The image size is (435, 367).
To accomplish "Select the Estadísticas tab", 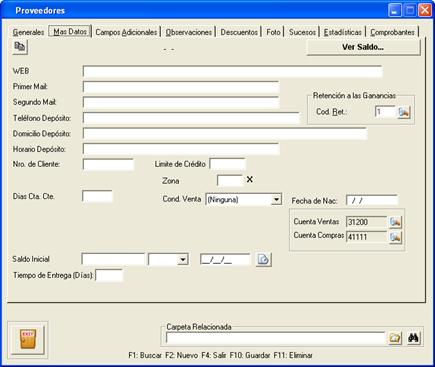I will (x=343, y=32).
